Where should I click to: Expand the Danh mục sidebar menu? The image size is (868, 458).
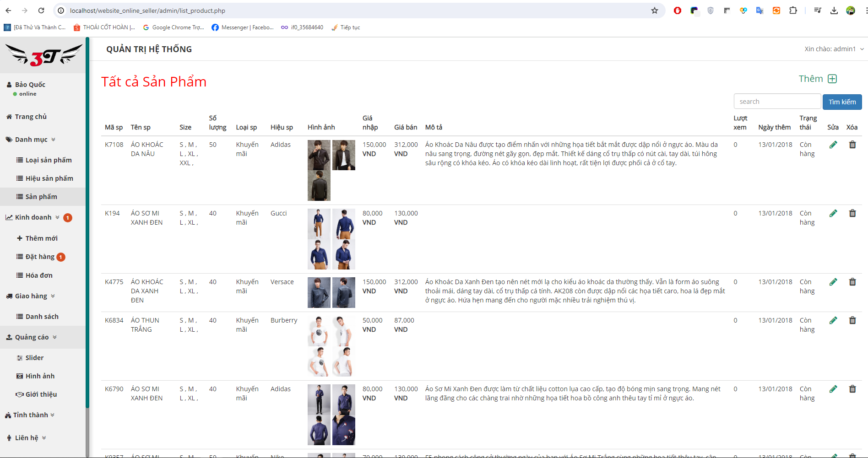31,140
